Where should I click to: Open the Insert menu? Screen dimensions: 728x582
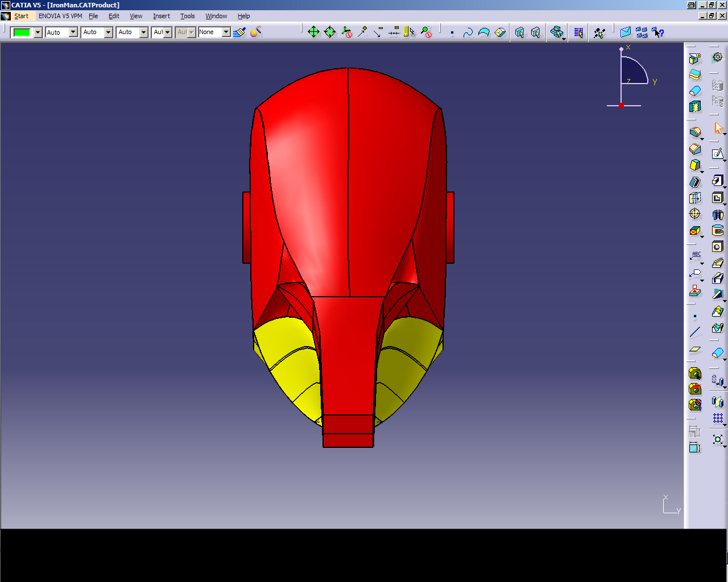point(162,16)
